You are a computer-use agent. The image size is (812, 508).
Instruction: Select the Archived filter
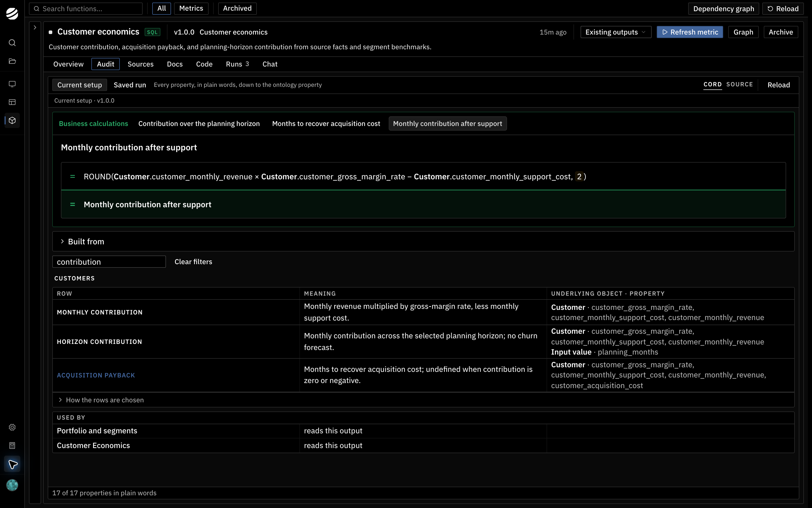237,8
